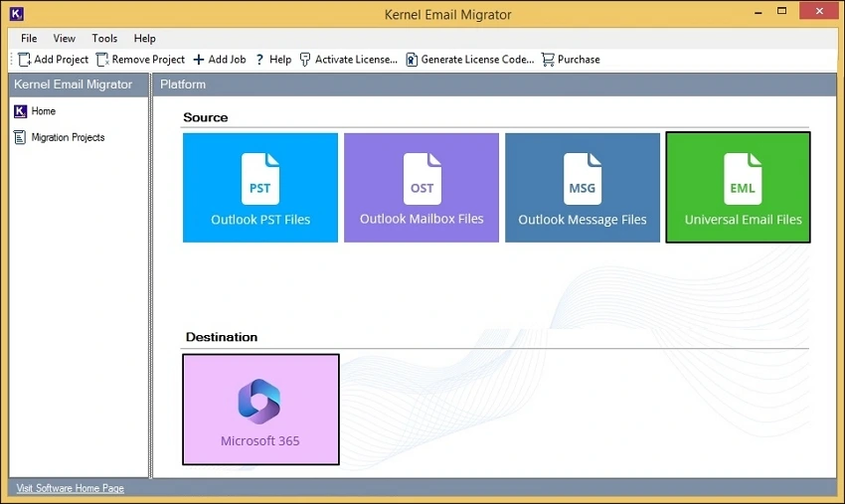845x504 pixels.
Task: Click the Activate License icon
Action: 305,60
